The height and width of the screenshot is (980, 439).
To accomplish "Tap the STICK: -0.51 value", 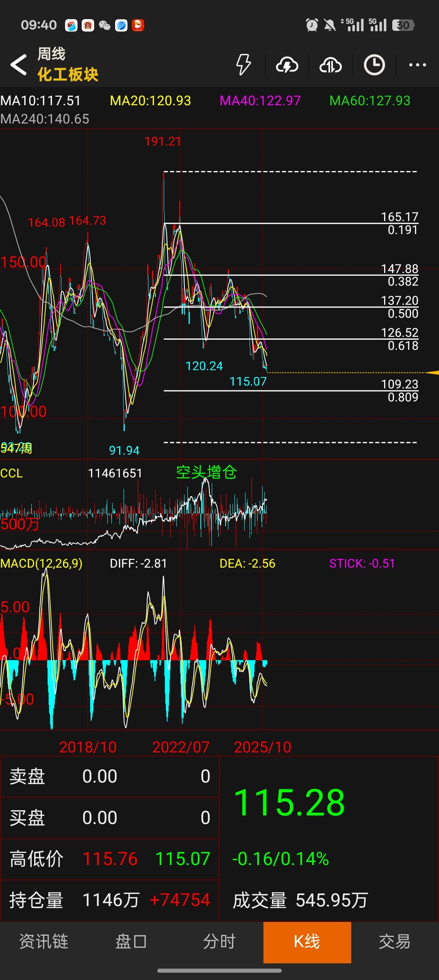I will pyautogui.click(x=362, y=564).
